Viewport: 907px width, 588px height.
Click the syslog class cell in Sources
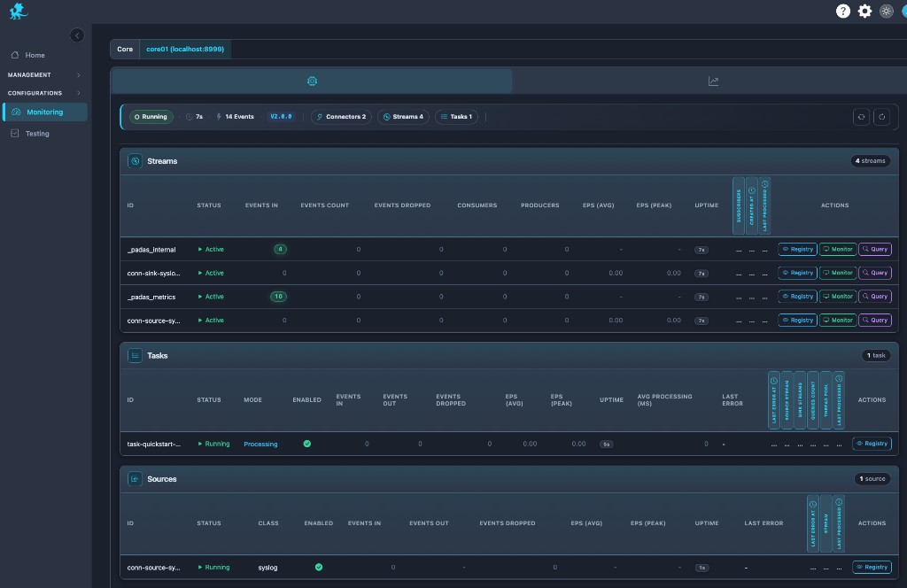pos(267,568)
